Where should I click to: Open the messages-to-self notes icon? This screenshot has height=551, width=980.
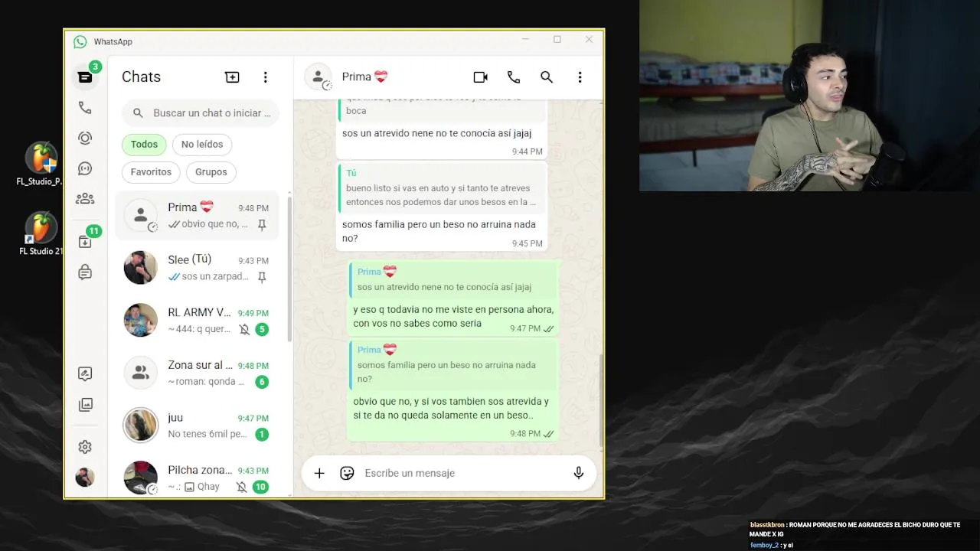(x=85, y=272)
